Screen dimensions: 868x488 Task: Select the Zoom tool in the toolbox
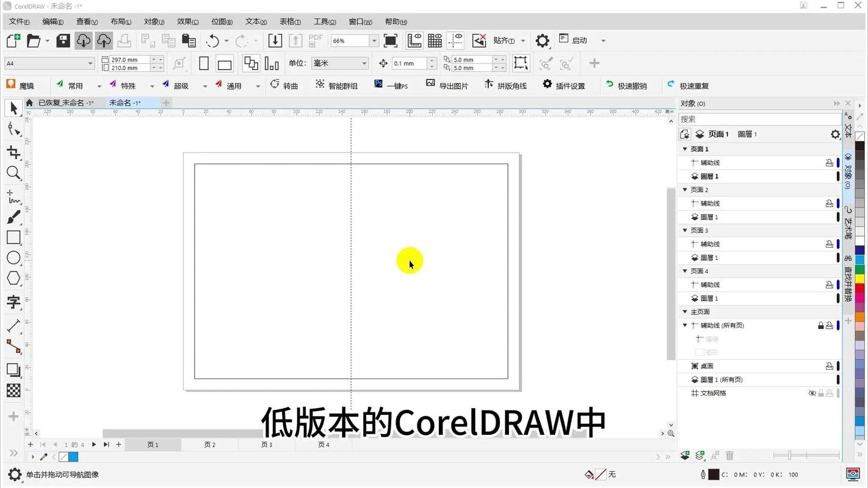tap(13, 173)
